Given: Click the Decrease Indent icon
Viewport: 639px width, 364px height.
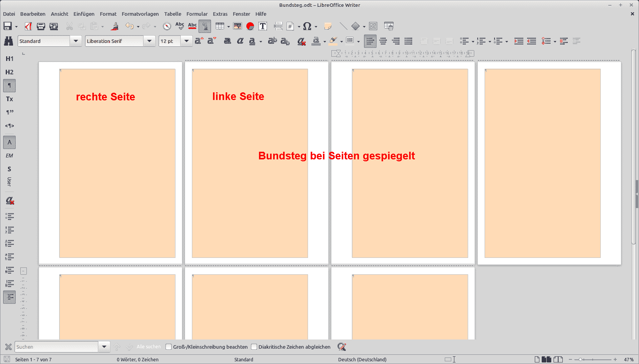Looking at the screenshot, I should [x=531, y=41].
